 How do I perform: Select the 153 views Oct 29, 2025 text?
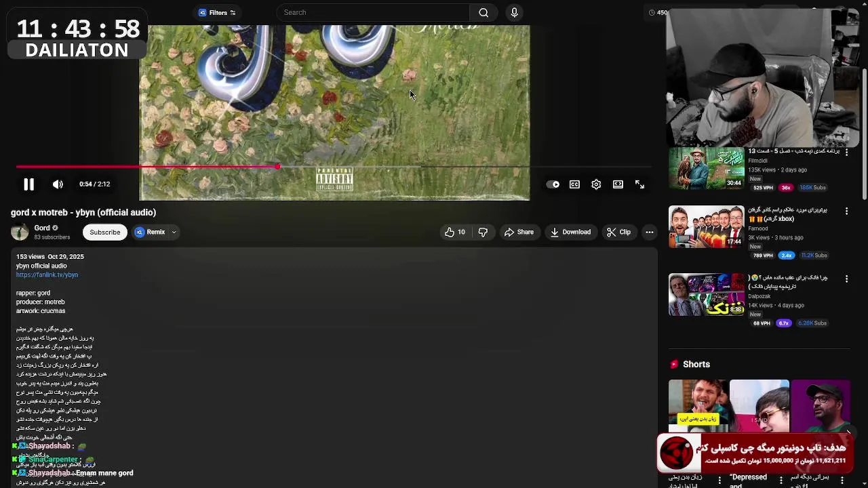[50, 257]
